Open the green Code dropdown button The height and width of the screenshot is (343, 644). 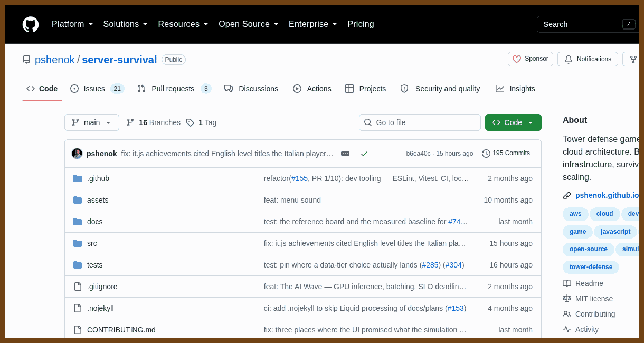point(513,122)
